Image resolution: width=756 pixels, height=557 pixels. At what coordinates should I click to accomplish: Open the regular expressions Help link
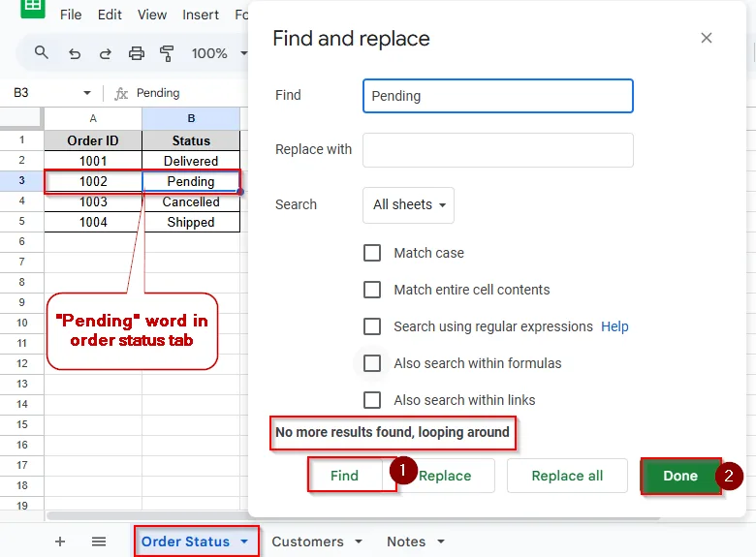(614, 326)
